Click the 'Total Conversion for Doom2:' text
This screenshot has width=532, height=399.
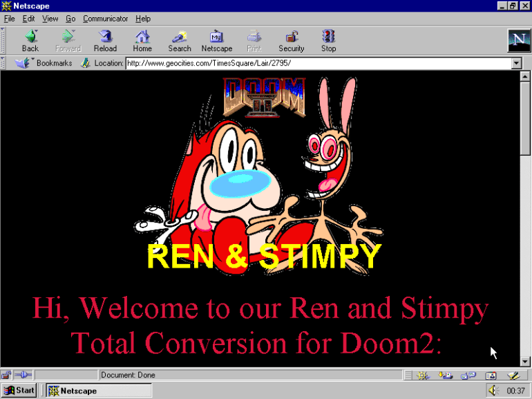[256, 343]
